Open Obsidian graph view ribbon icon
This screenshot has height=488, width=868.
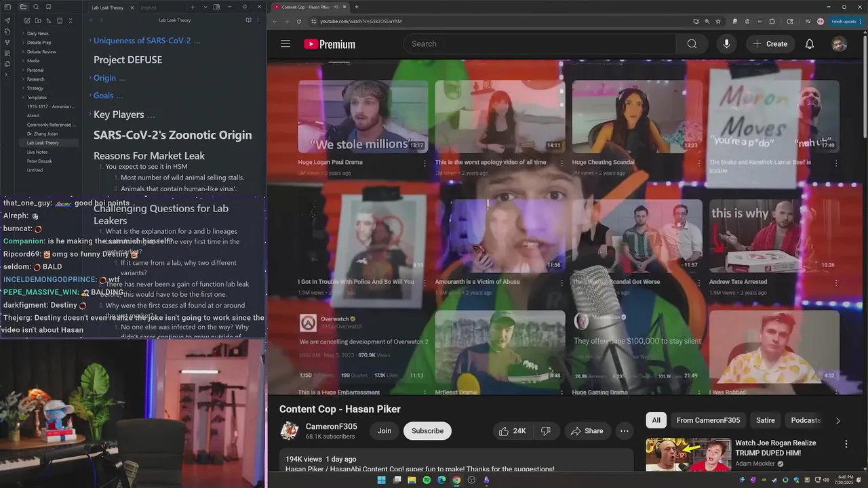(7, 42)
